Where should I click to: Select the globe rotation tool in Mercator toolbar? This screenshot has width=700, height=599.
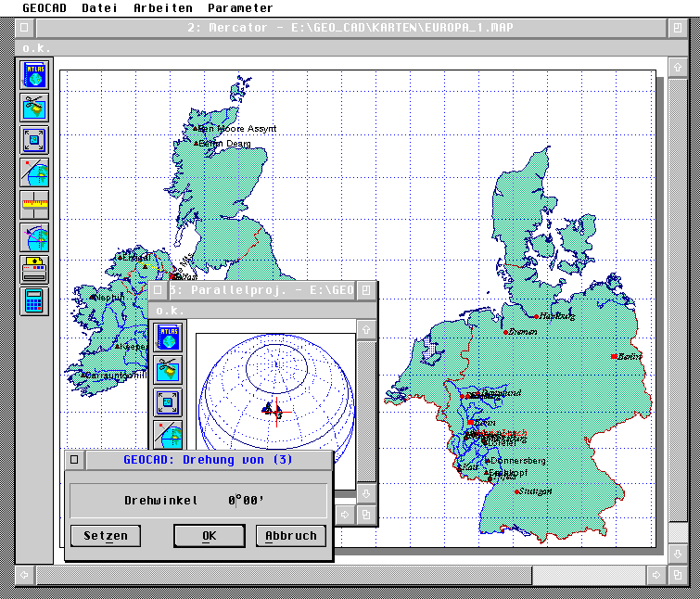34,237
